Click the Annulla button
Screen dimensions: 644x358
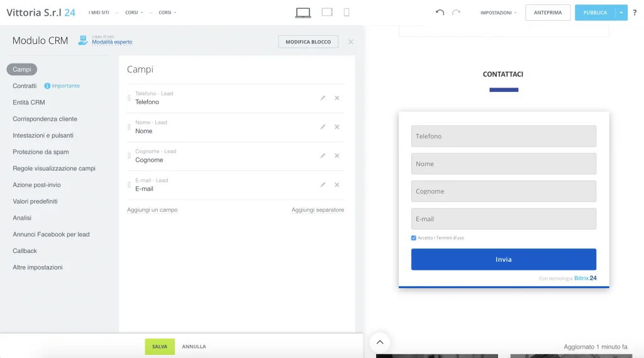pos(194,347)
